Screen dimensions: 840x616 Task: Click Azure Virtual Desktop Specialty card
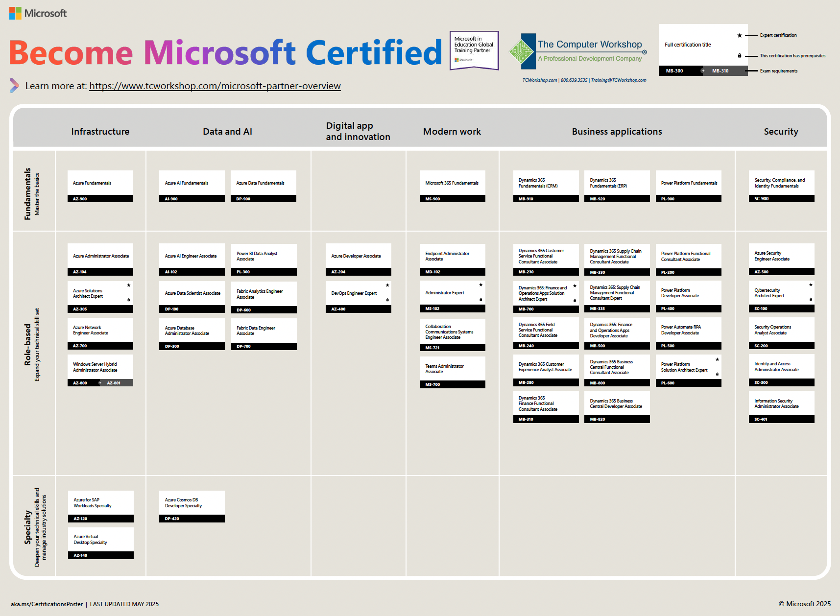pos(100,543)
